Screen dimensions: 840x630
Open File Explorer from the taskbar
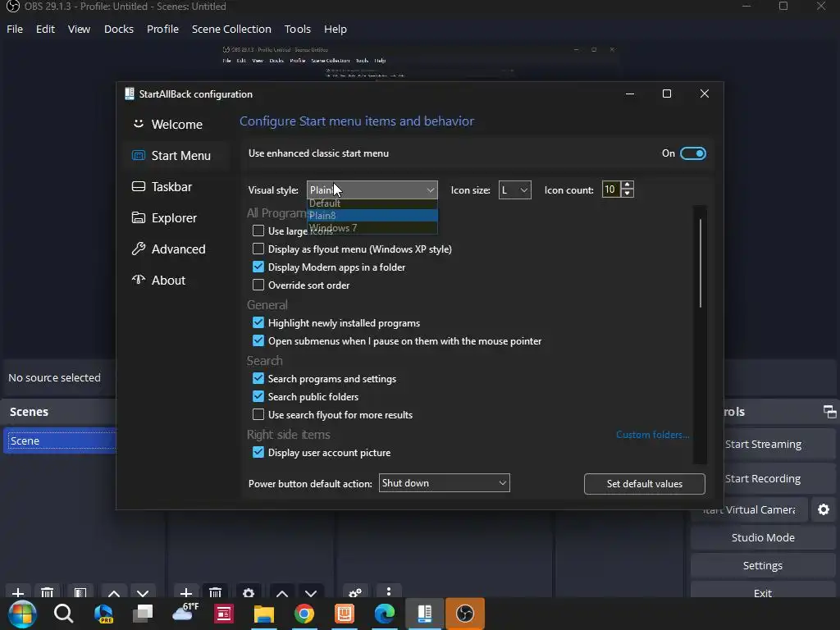tap(263, 614)
